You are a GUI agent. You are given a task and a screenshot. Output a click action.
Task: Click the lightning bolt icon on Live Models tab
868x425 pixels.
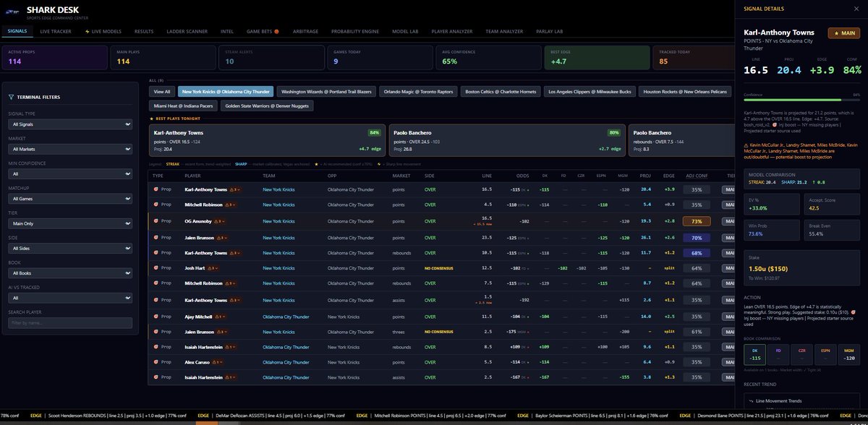pyautogui.click(x=86, y=32)
